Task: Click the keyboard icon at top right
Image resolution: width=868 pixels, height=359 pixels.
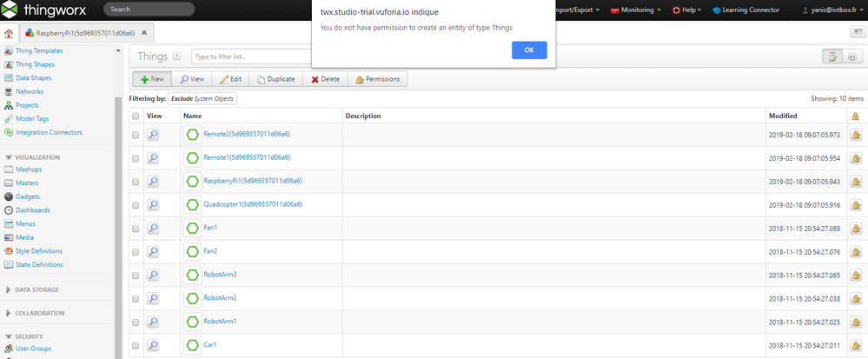Action: click(x=858, y=32)
